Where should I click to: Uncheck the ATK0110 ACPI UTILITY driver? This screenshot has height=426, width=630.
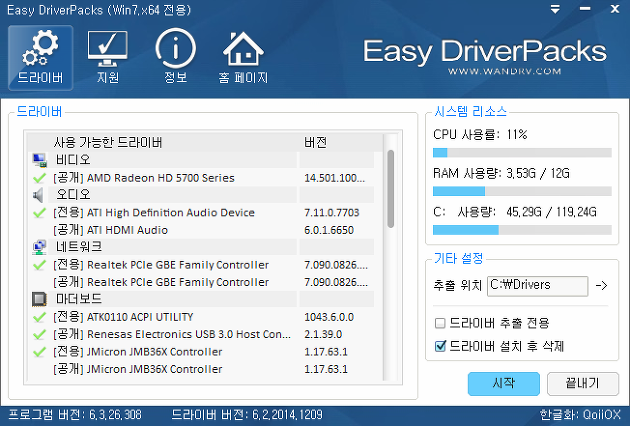pyautogui.click(x=39, y=317)
